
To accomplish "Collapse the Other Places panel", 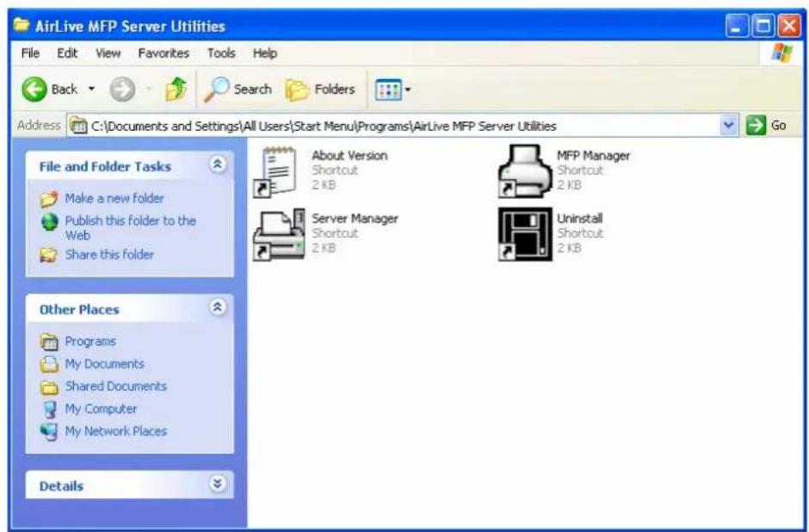I will point(218,307).
